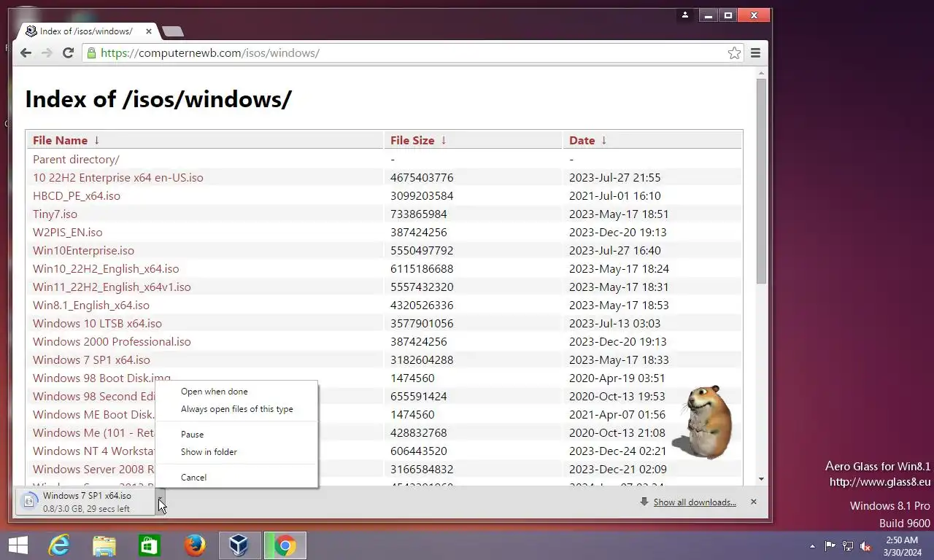Image resolution: width=934 pixels, height=560 pixels.
Task: Download 10 22H2 Enterprise x64 en-US.iso
Action: [118, 177]
